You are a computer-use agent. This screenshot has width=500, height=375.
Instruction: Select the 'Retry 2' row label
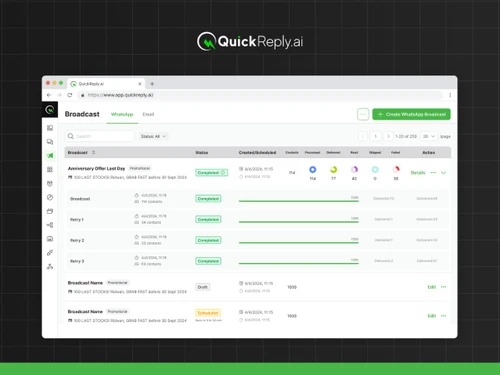click(x=77, y=240)
